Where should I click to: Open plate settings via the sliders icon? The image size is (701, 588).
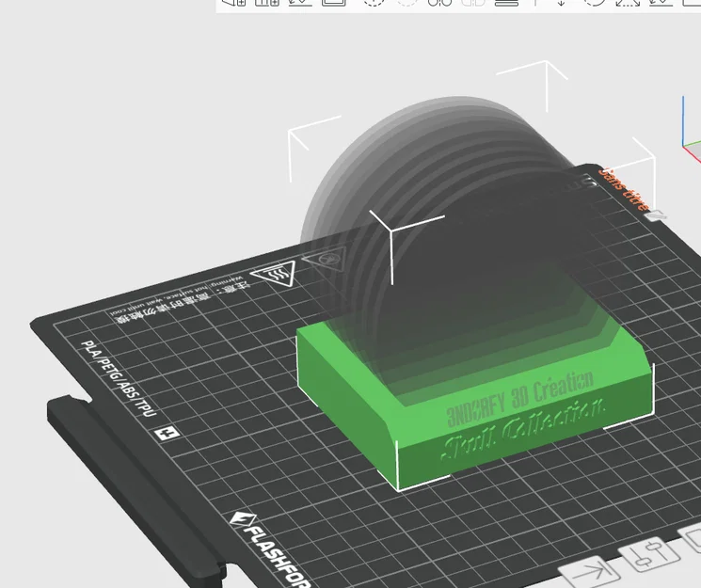pyautogui.click(x=649, y=554)
